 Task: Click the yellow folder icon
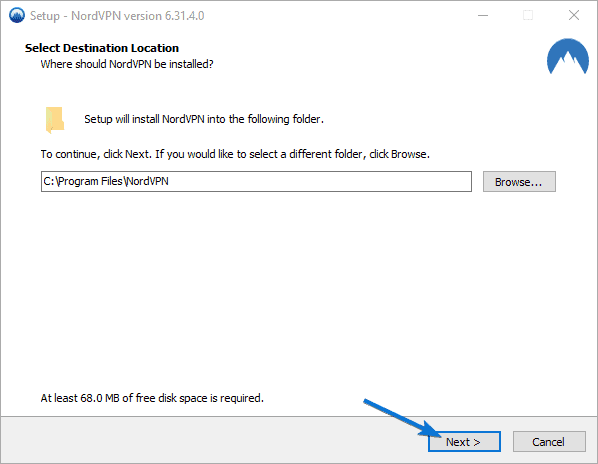[55, 120]
